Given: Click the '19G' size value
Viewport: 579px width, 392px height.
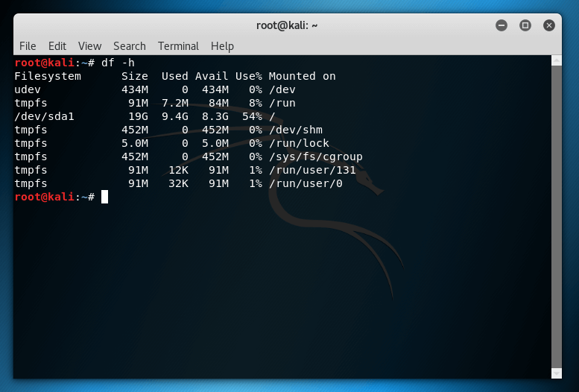Looking at the screenshot, I should [x=138, y=117].
